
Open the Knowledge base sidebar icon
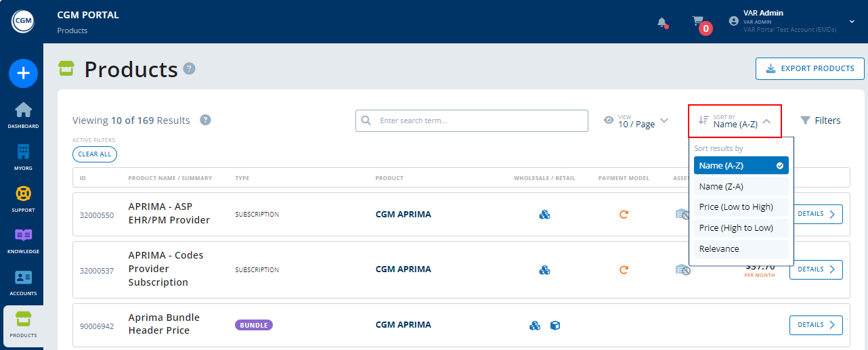click(23, 240)
